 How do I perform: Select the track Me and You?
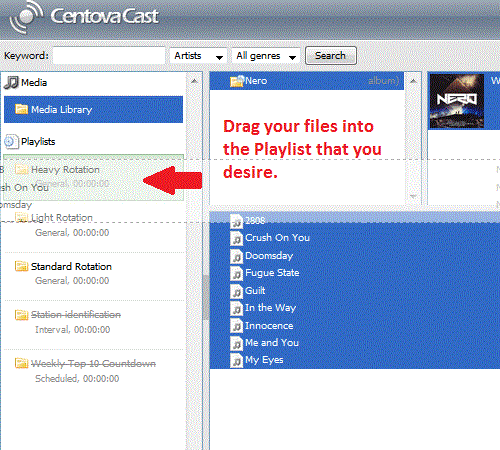[272, 343]
